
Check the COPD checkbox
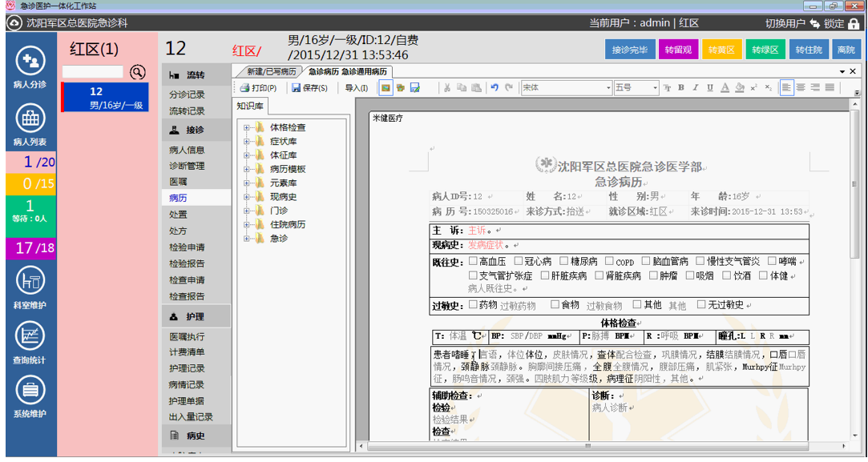pyautogui.click(x=609, y=260)
